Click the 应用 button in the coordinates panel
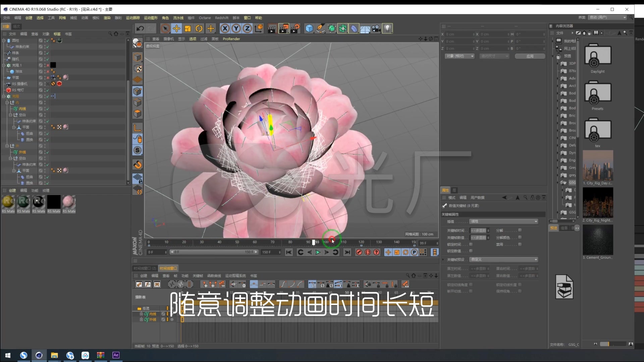Image resolution: width=644 pixels, height=362 pixels. pos(530,56)
